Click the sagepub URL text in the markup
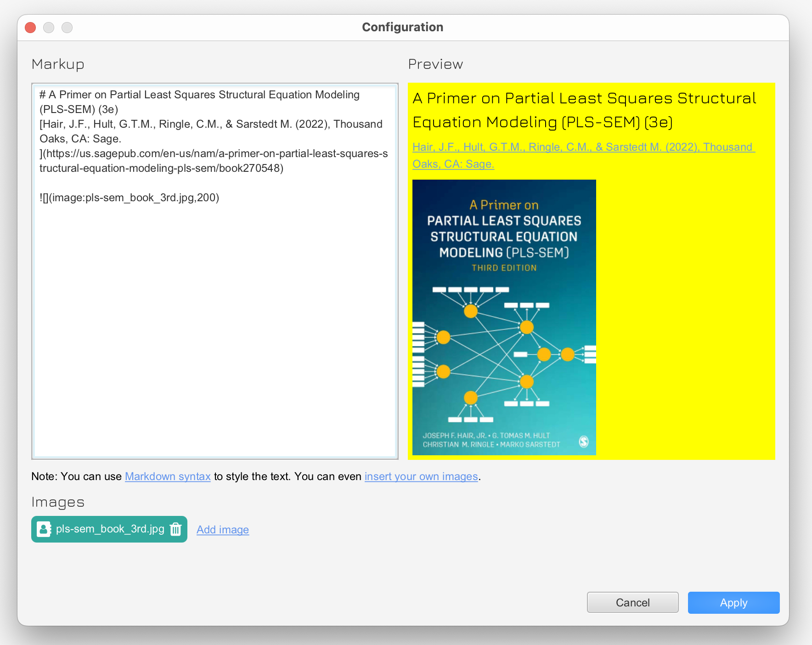812x645 pixels. 214,161
